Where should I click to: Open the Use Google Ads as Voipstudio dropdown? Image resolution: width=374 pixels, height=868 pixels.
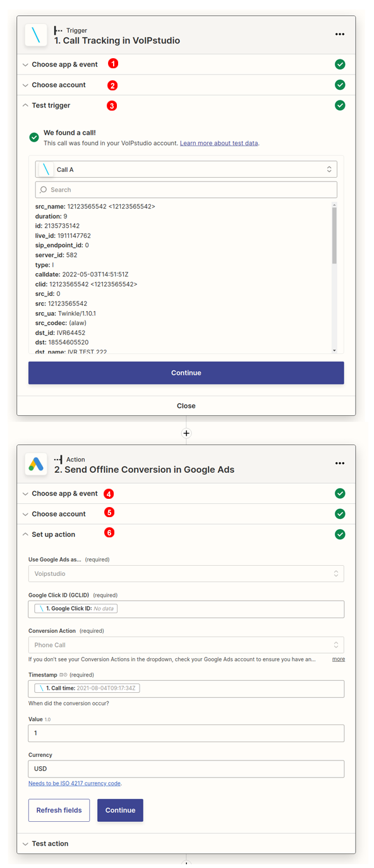tap(186, 573)
